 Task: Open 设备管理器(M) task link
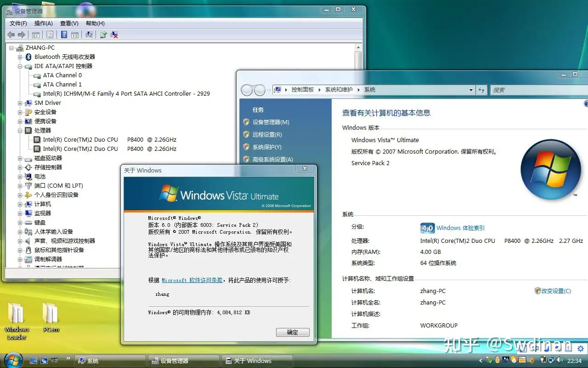coord(271,122)
